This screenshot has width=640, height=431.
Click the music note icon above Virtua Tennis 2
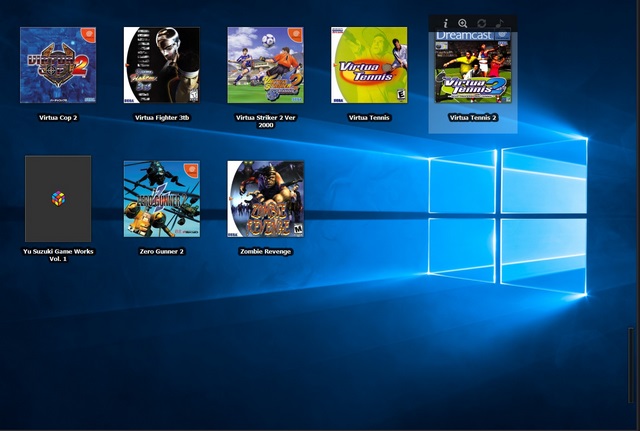point(500,24)
